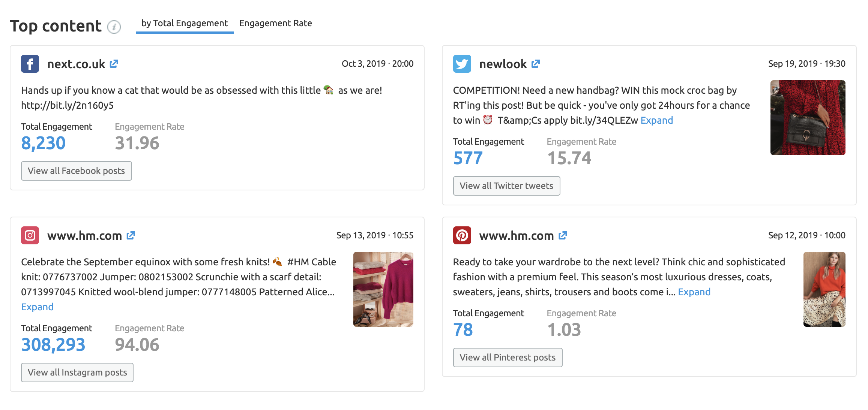Open the mock croc handbag thumbnail
Viewport: 868px width, 410px height.
(x=808, y=118)
